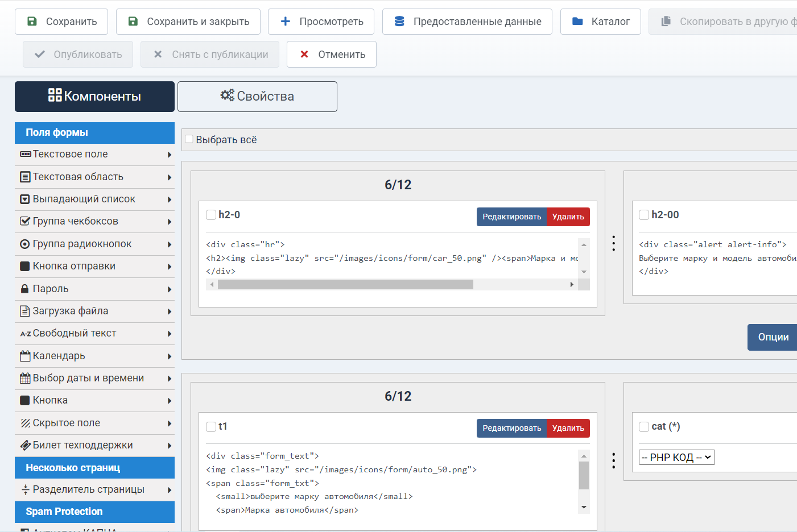Click the database icon on Предоставленные данные

[x=399, y=22]
